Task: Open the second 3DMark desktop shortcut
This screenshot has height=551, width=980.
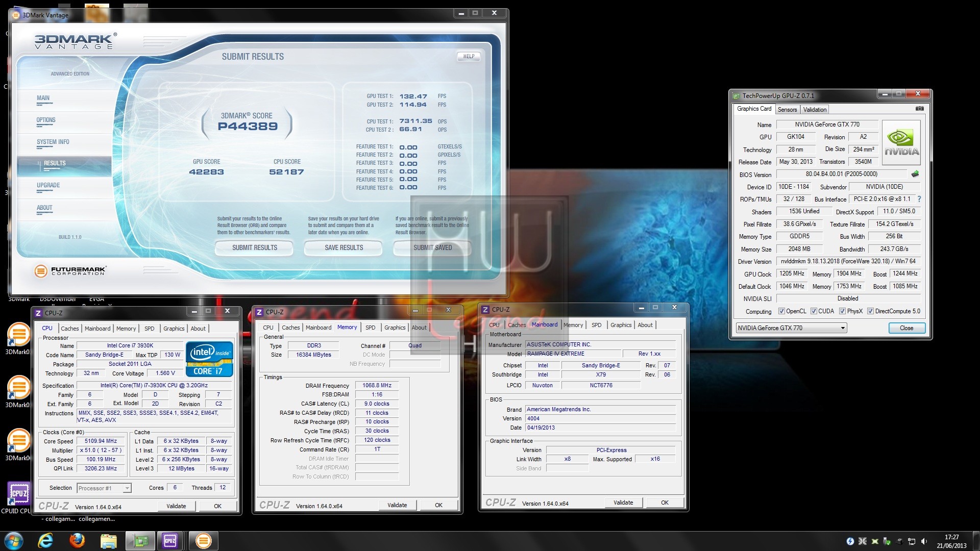Action: tap(18, 391)
